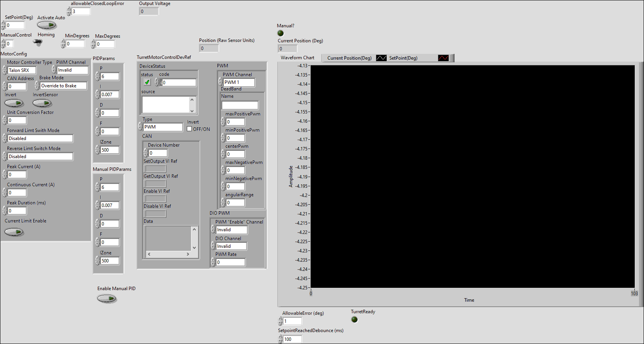
Task: Click the SetpointReachedDebounce (ms) value field
Action: pos(292,339)
